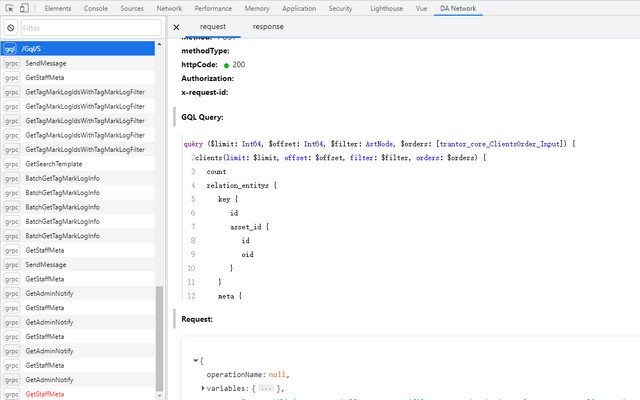Click relation_entitys in the query

click(238, 185)
